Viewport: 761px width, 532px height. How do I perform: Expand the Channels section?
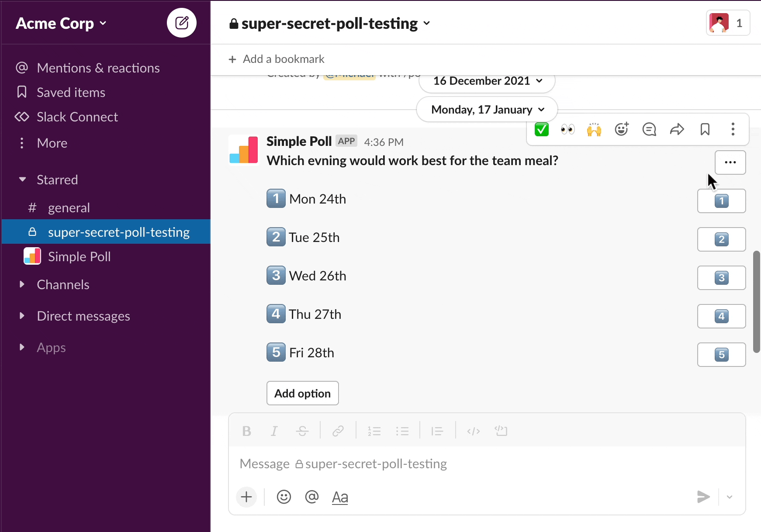tap(22, 284)
